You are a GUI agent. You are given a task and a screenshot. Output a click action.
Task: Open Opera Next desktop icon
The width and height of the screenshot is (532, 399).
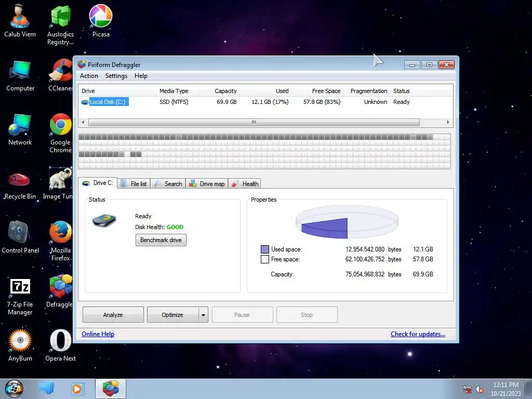click(60, 345)
